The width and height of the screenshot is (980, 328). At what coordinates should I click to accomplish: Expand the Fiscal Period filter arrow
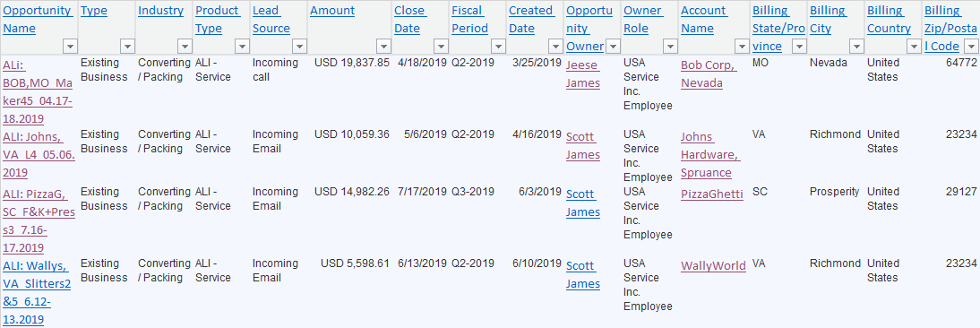coord(498,47)
